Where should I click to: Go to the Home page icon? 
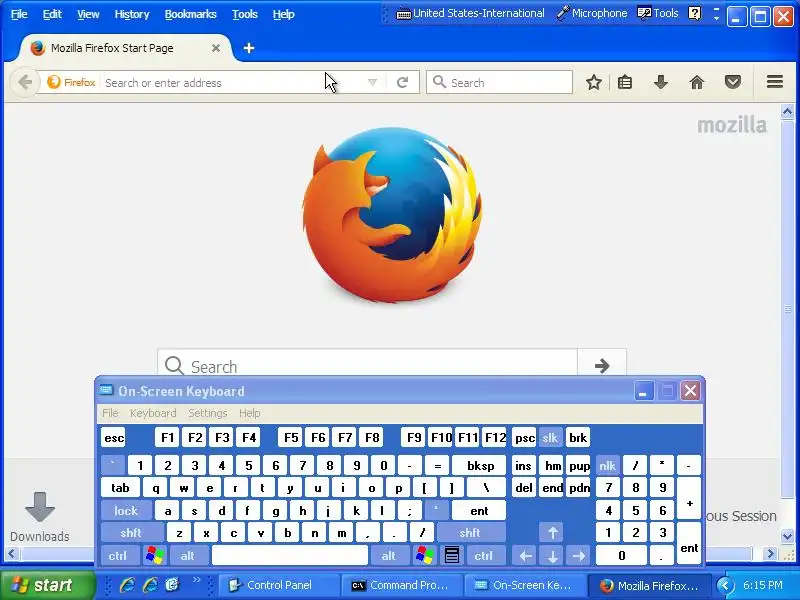pos(696,82)
